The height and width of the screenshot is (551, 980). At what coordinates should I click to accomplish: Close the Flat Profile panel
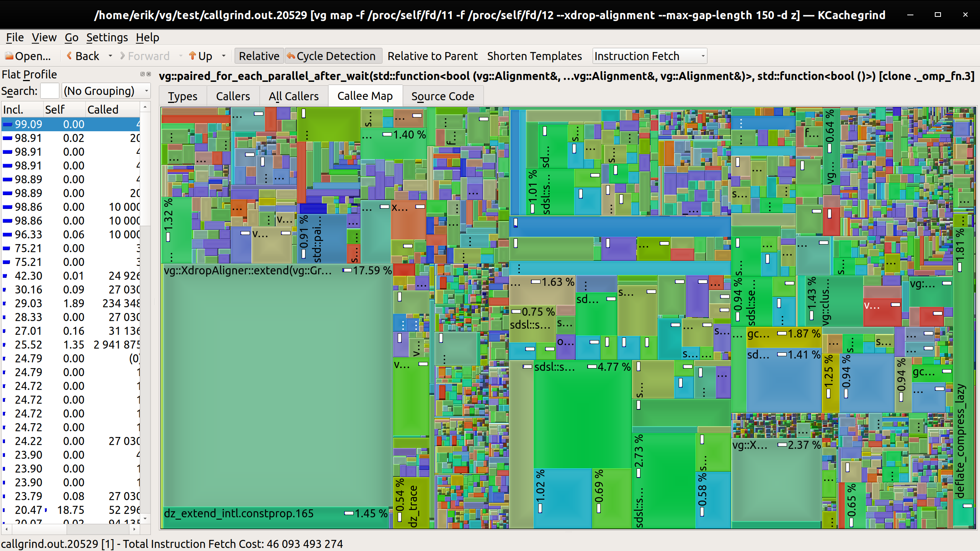pyautogui.click(x=149, y=74)
